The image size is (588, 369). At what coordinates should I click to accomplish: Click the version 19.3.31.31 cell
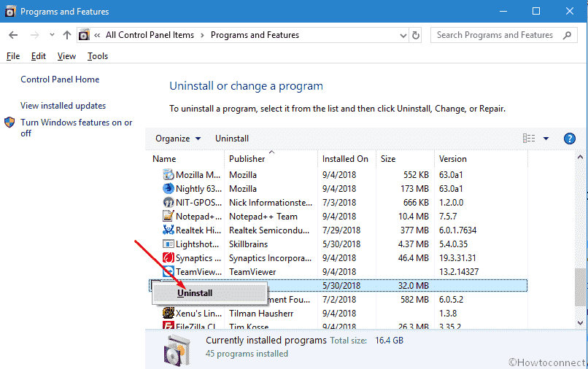[457, 258]
